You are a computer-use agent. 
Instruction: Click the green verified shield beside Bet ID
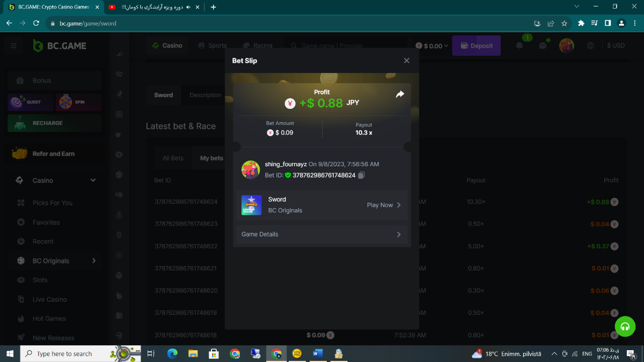point(288,175)
